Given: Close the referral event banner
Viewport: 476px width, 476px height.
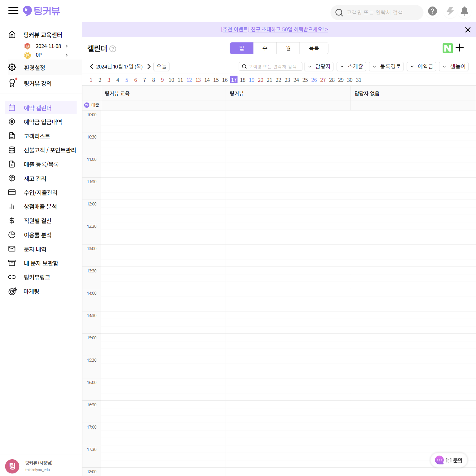Looking at the screenshot, I should pos(468,30).
